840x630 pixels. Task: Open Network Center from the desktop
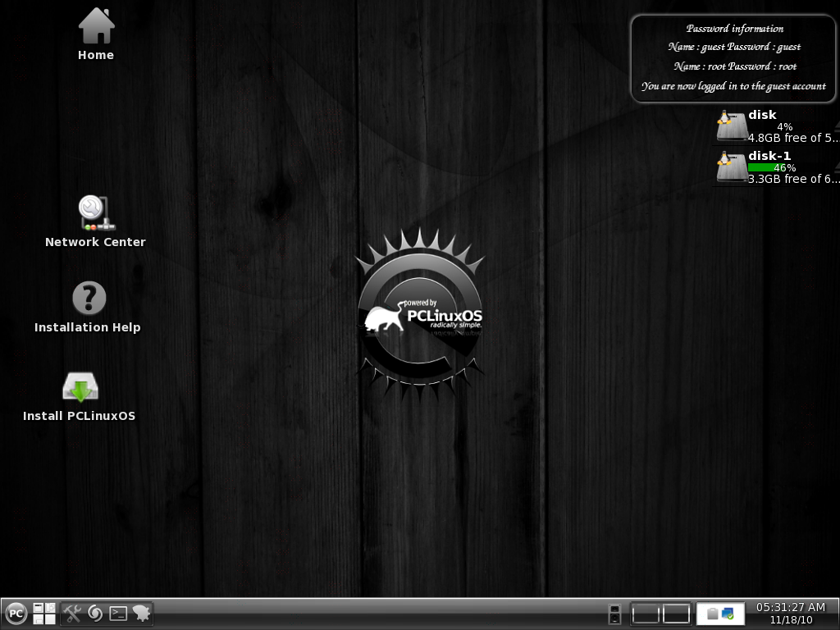pyautogui.click(x=94, y=212)
